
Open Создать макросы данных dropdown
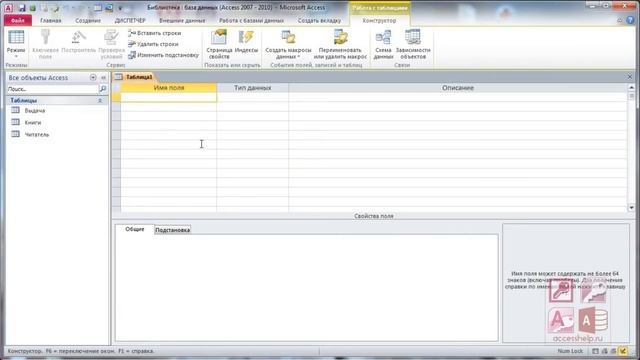(x=288, y=44)
